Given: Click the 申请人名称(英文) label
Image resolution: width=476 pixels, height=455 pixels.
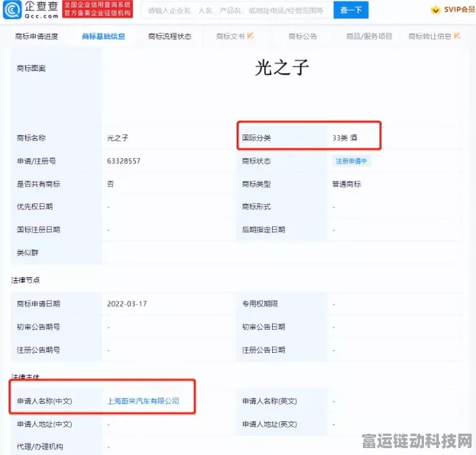Looking at the screenshot, I should tap(270, 401).
